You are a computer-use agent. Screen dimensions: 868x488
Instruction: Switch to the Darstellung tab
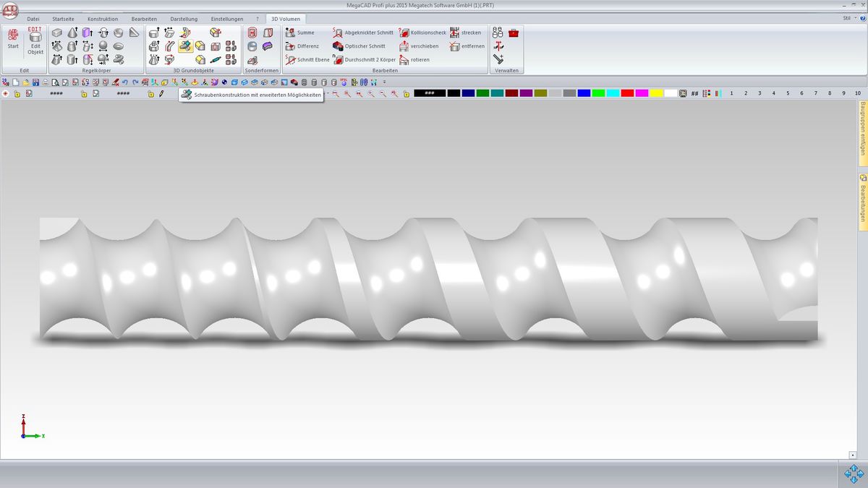[184, 19]
